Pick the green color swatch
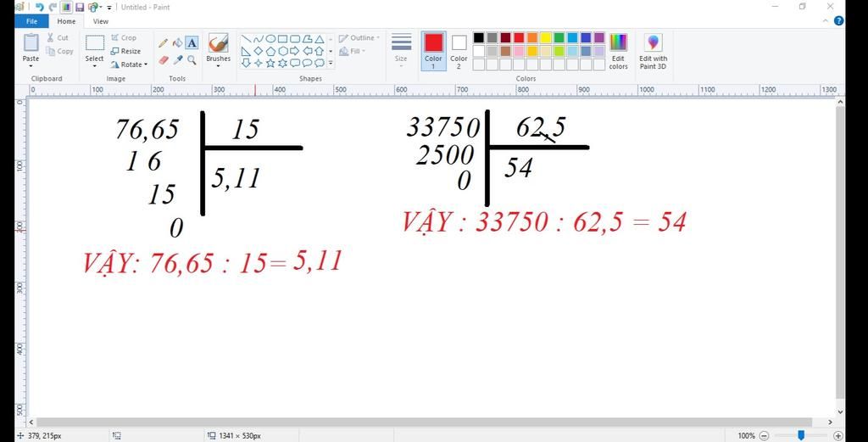This screenshot has width=868, height=442. point(559,37)
